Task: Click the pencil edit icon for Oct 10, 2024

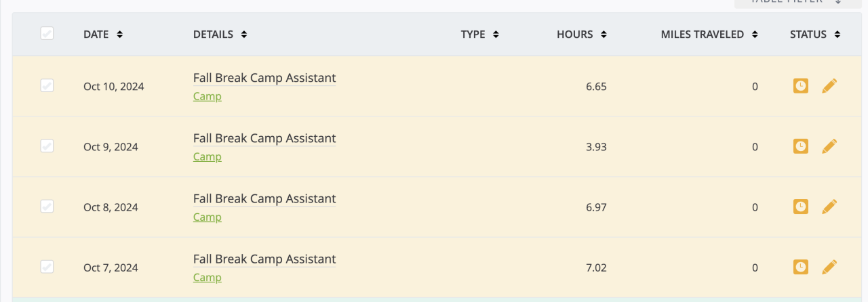Action: pyautogui.click(x=829, y=86)
